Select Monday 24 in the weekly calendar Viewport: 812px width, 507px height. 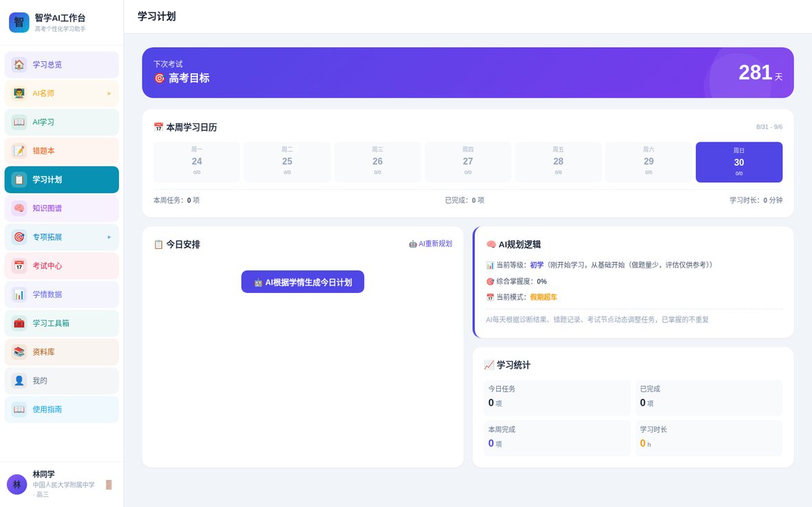pos(197,162)
